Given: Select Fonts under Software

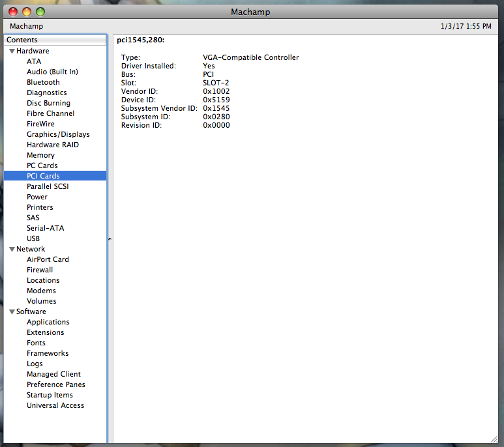Looking at the screenshot, I should coord(36,343).
